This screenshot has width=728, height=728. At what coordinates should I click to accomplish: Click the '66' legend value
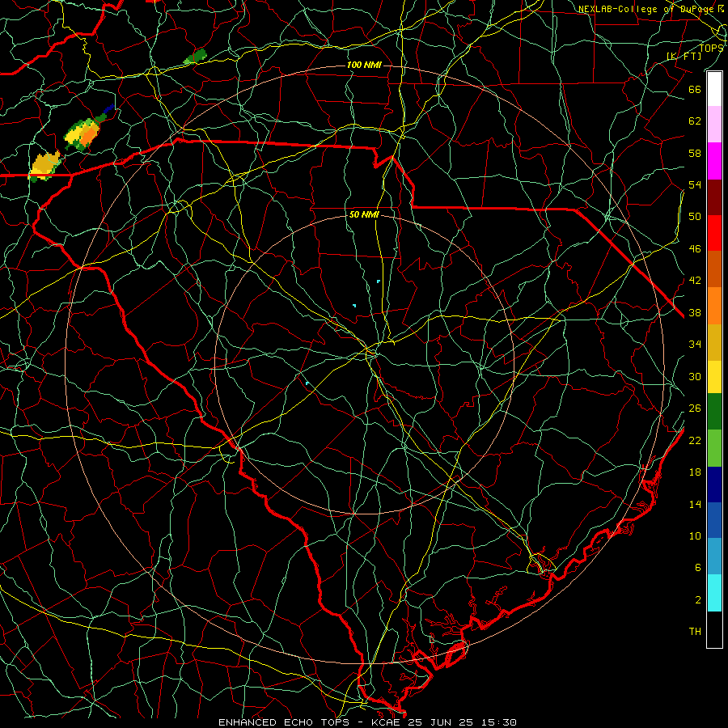pos(695,89)
